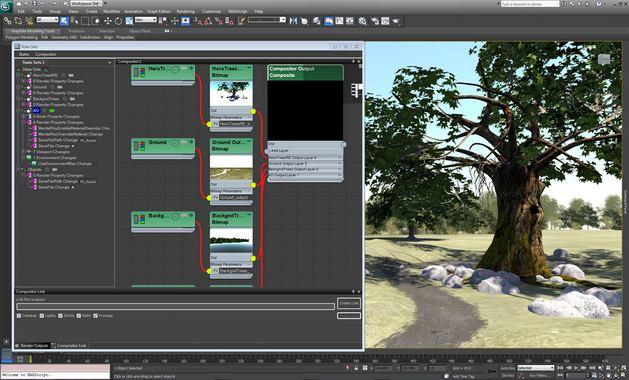Click the Select and Move tool icon
The width and height of the screenshot is (629, 380).
(108, 21)
